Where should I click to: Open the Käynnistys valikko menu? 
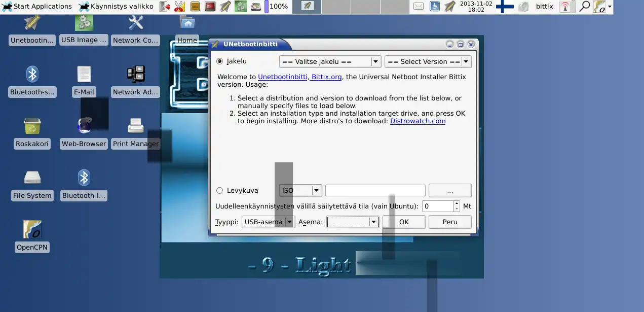click(x=116, y=7)
